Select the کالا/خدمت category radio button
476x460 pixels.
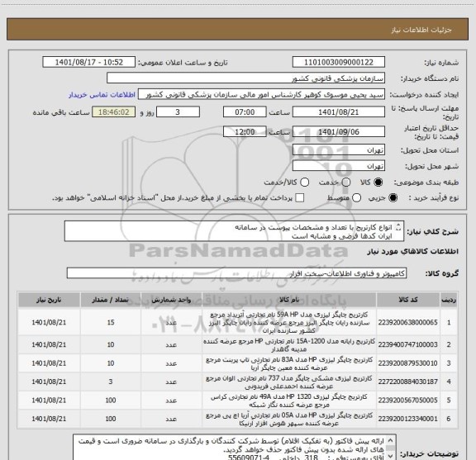tap(304, 183)
